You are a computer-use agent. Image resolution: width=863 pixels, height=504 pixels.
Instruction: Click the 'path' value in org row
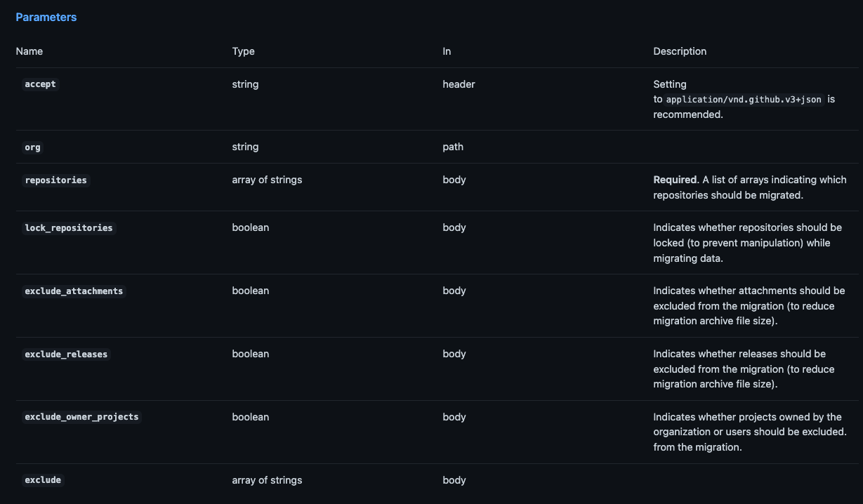point(453,147)
